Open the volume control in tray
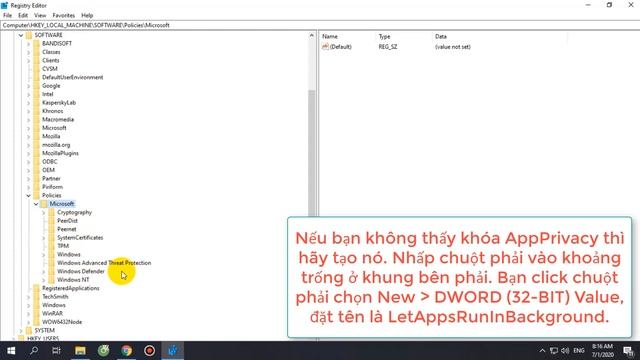Image resolution: width=640 pixels, height=360 pixels. pyautogui.click(x=565, y=351)
